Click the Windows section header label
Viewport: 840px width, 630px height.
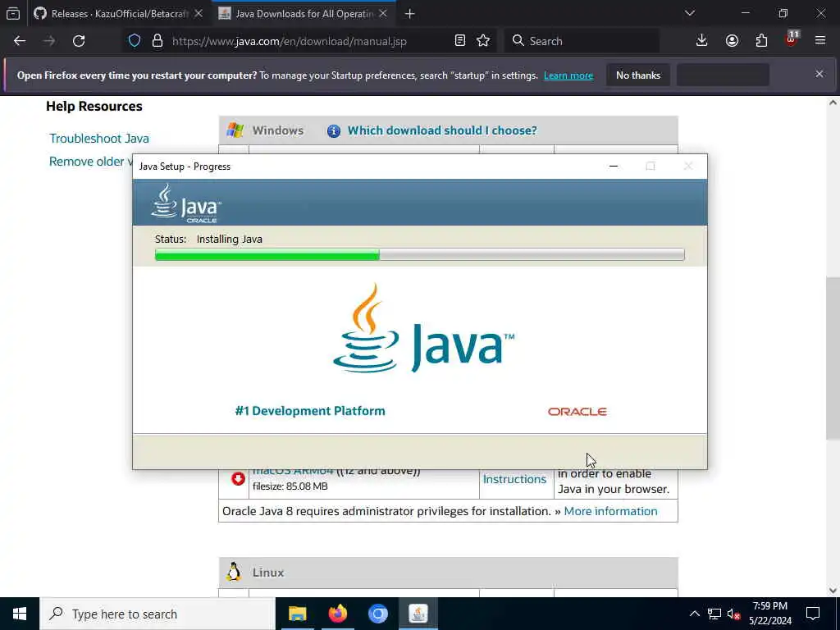[277, 130]
